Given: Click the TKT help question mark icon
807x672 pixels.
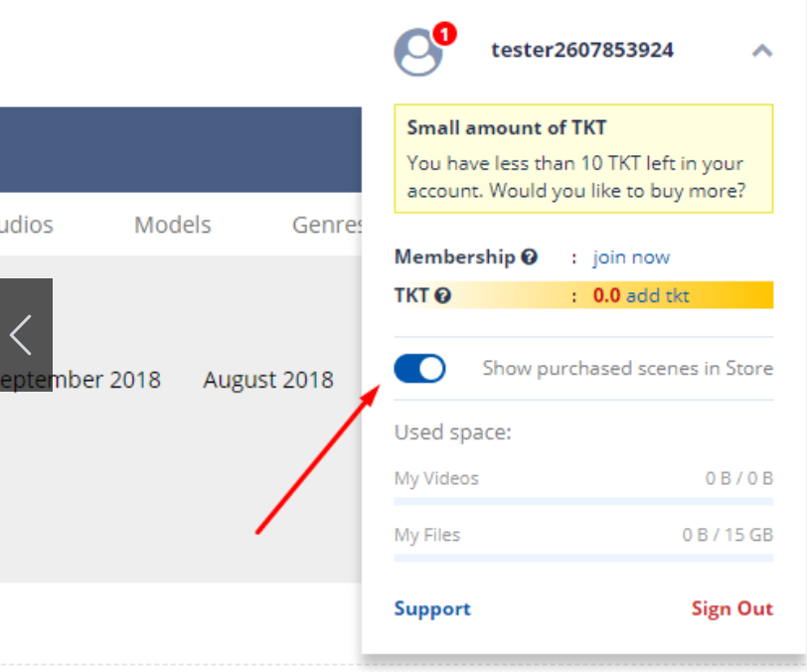Looking at the screenshot, I should tap(443, 295).
